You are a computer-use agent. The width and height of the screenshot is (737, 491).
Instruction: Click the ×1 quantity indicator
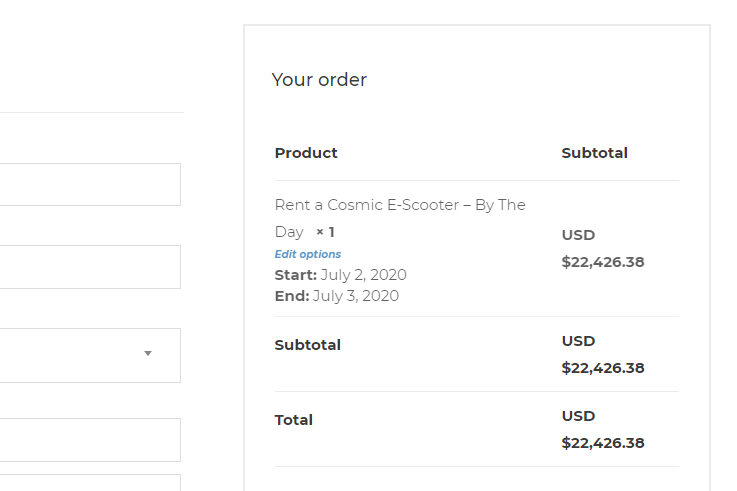(325, 232)
